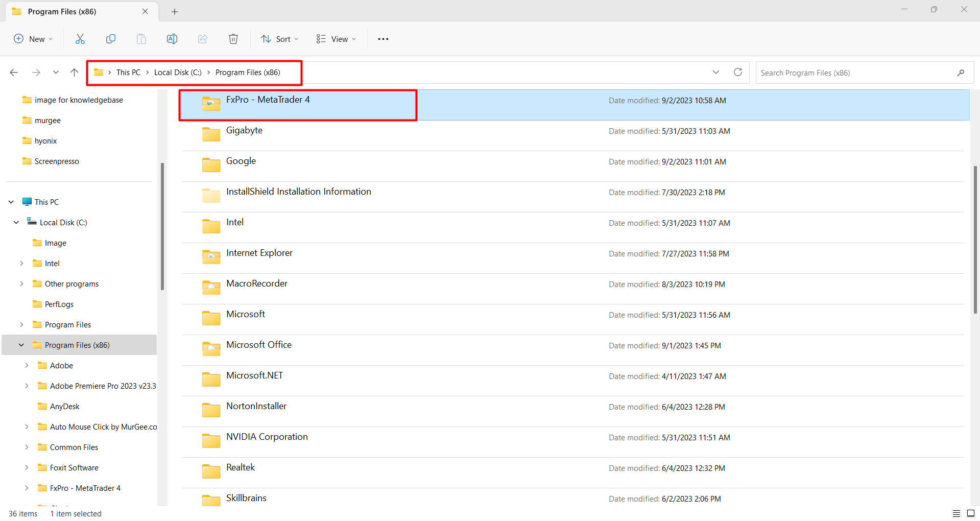The image size is (980, 521).
Task: Open the New item button
Action: click(33, 38)
